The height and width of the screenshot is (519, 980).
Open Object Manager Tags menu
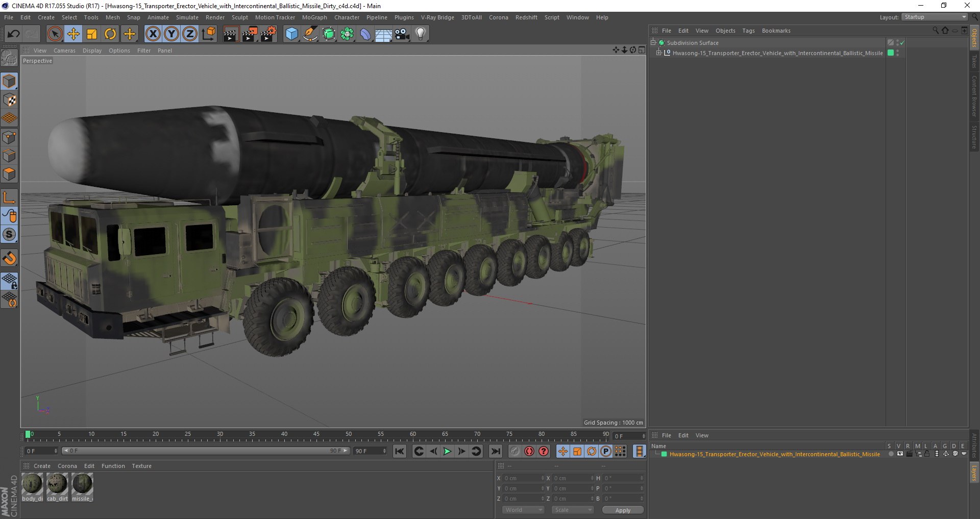[x=748, y=31]
